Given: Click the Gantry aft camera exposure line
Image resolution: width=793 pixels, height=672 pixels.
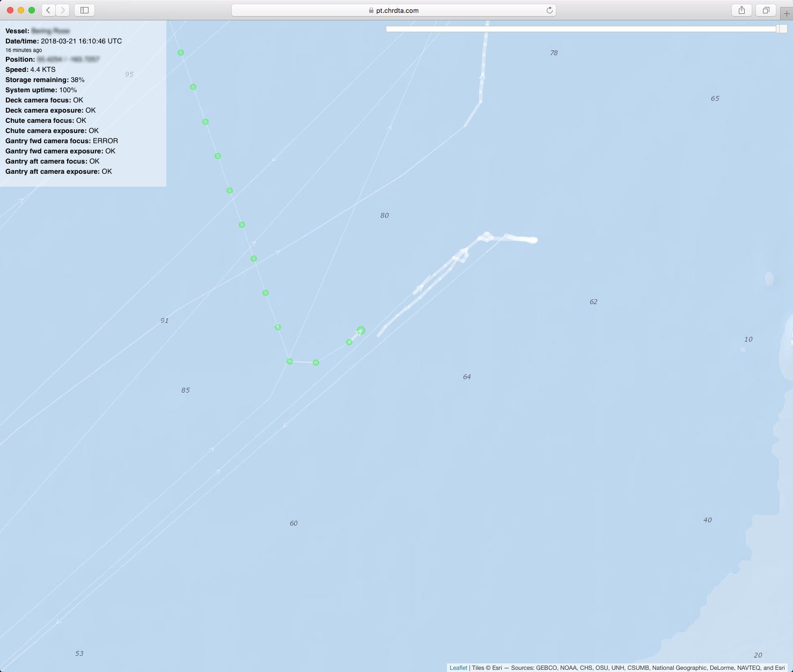Looking at the screenshot, I should 59,172.
